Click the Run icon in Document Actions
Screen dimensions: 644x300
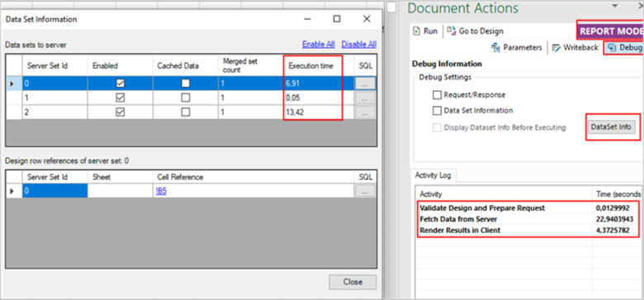coord(416,31)
